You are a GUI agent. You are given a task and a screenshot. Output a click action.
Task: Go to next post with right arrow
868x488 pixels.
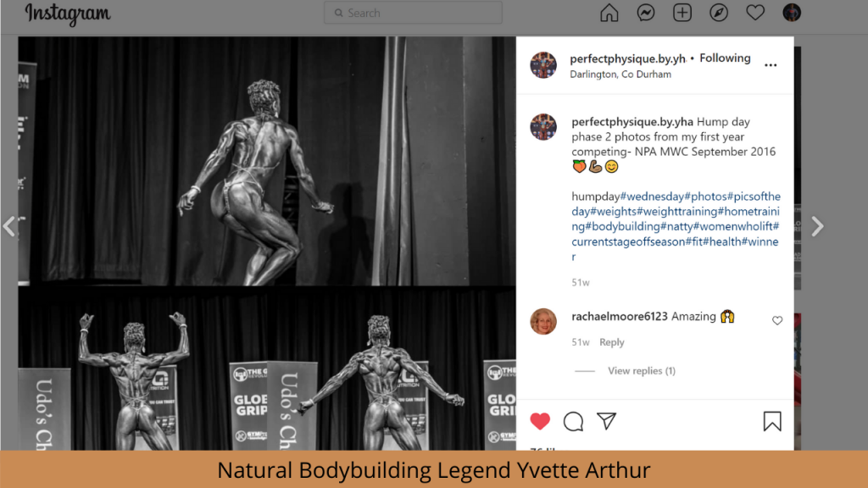coord(817,226)
